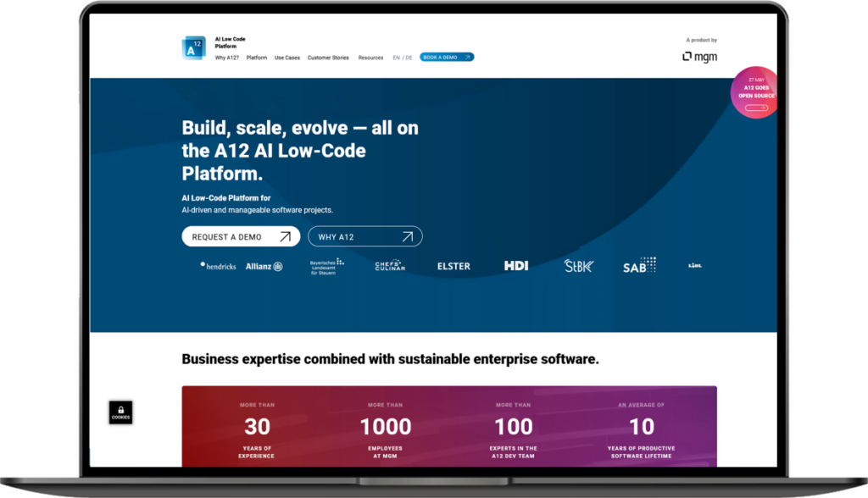Image resolution: width=868 pixels, height=498 pixels.
Task: Click the A12 Goes Open Source badge
Action: [754, 93]
